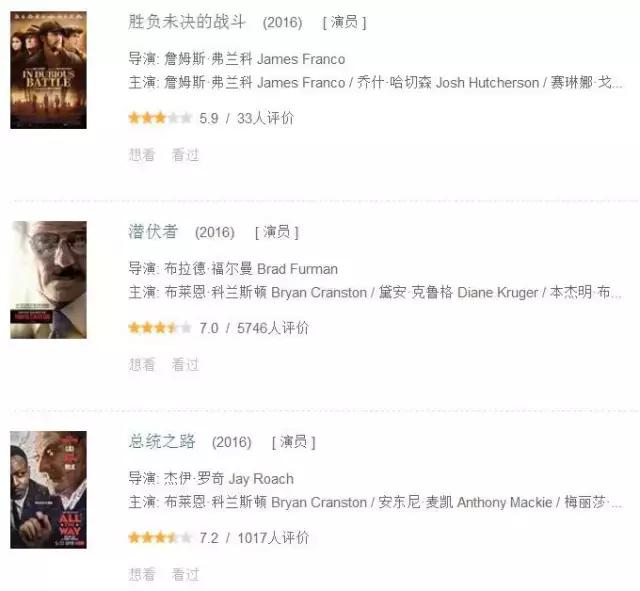Open the movie title 潜伏者
The image size is (640, 591).
coord(153,231)
